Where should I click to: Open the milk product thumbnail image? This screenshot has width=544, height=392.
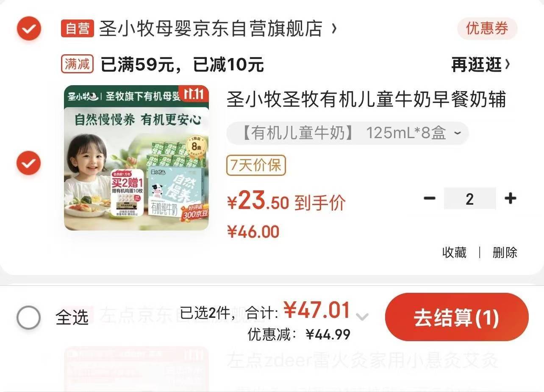tap(136, 158)
